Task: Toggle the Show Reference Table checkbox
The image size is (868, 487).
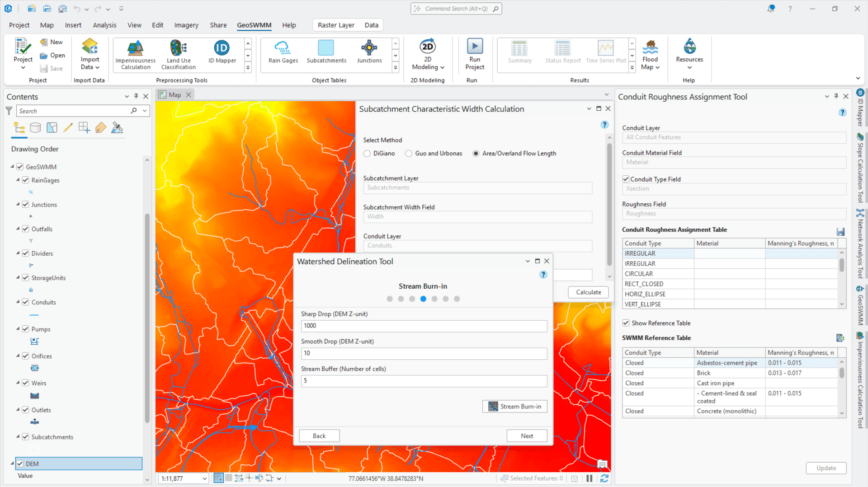Action: [x=626, y=323]
